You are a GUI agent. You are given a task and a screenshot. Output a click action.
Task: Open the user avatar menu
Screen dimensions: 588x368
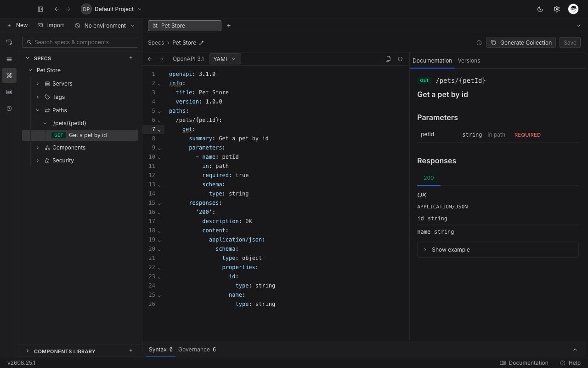pyautogui.click(x=573, y=9)
